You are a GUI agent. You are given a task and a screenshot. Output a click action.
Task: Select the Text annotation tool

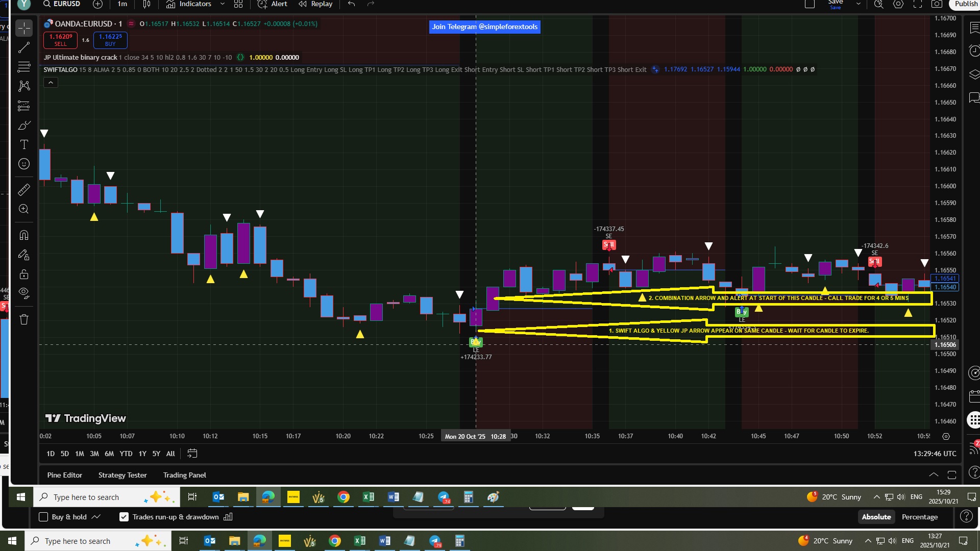point(24,145)
